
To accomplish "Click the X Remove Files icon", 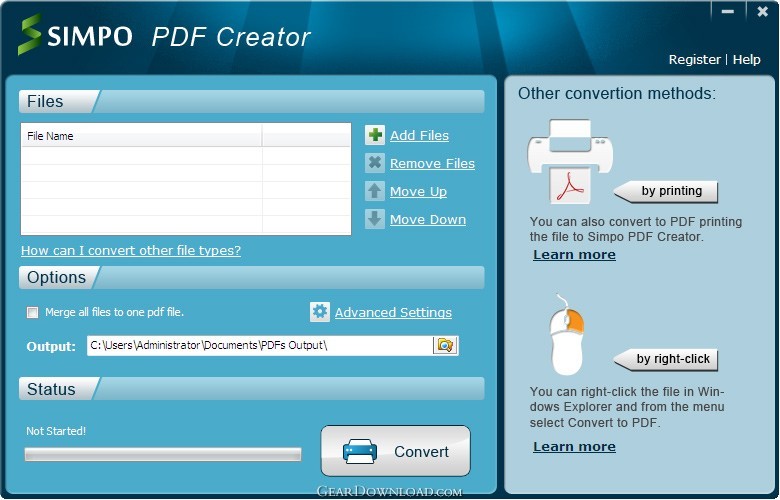I will coord(375,163).
